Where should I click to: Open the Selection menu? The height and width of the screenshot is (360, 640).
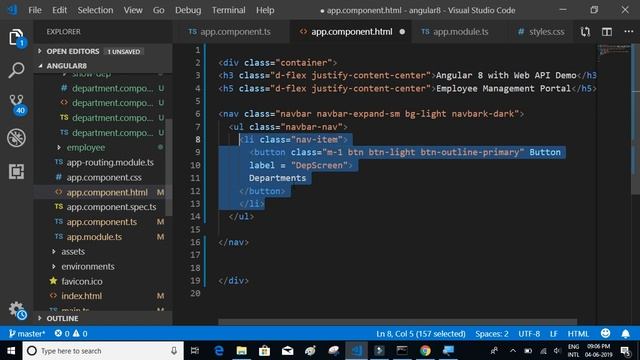pyautogui.click(x=95, y=10)
